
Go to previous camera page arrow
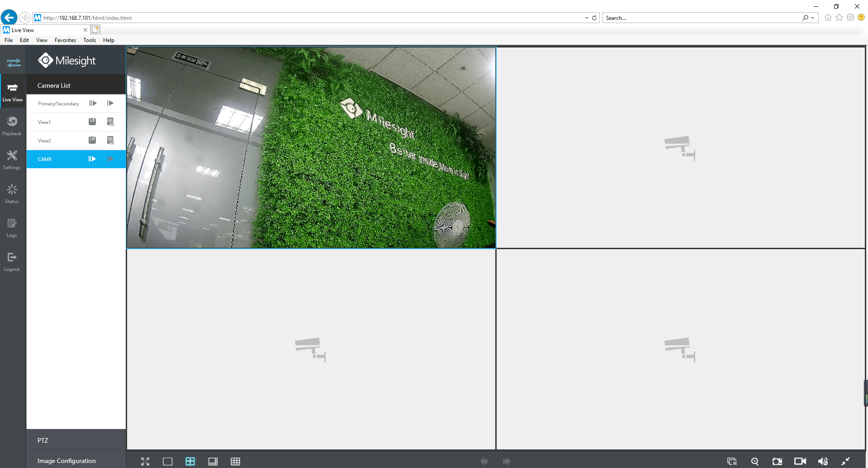pyautogui.click(x=484, y=461)
